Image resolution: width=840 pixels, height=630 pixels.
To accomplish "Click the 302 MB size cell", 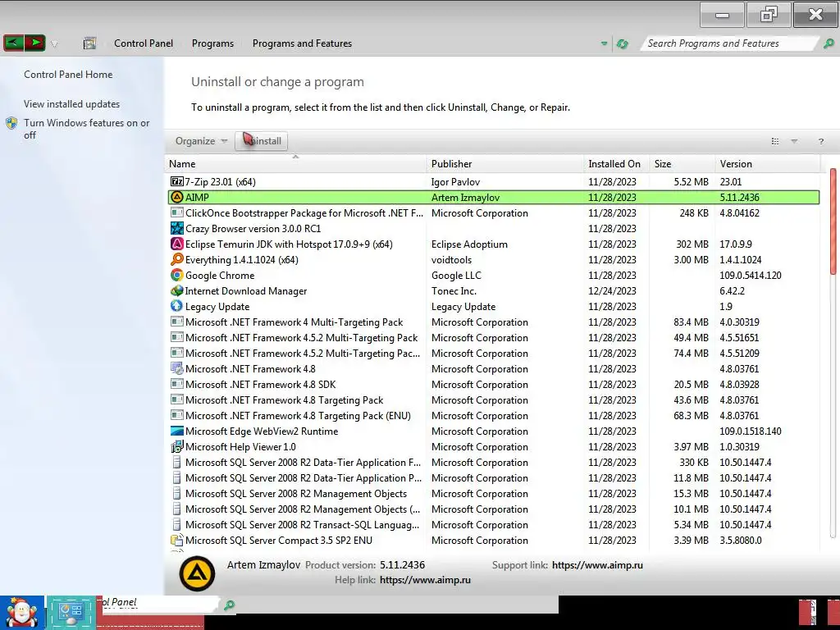I will pos(692,244).
